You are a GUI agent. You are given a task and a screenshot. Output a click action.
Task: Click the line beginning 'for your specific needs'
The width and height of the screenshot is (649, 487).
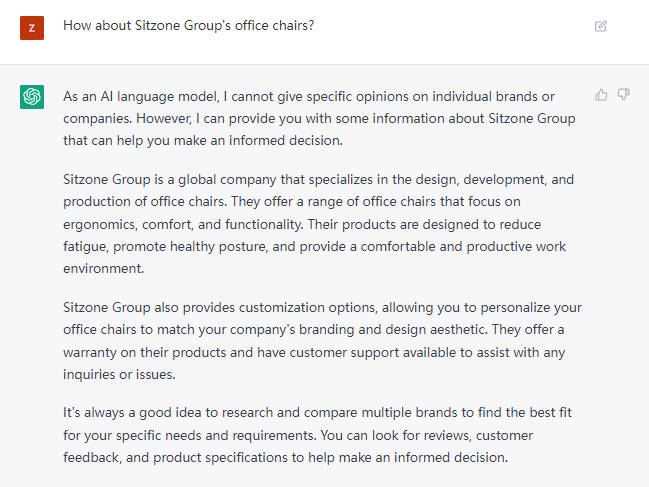298,435
